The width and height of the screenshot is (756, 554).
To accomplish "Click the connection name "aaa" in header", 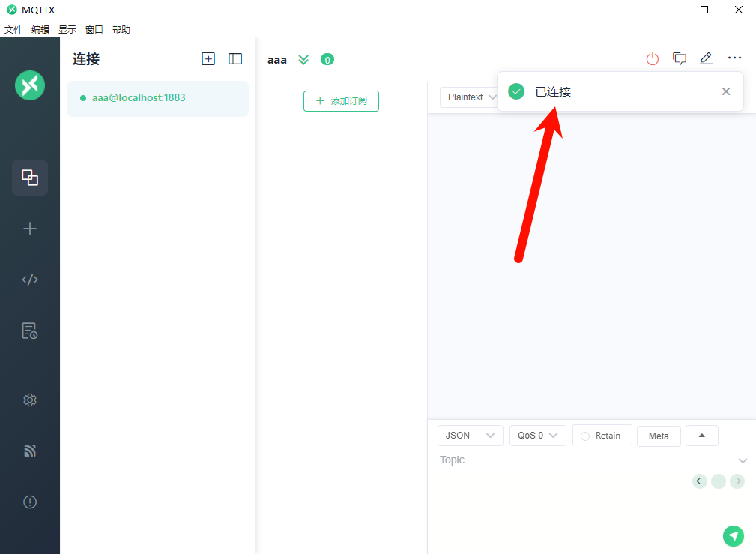I will [x=277, y=60].
